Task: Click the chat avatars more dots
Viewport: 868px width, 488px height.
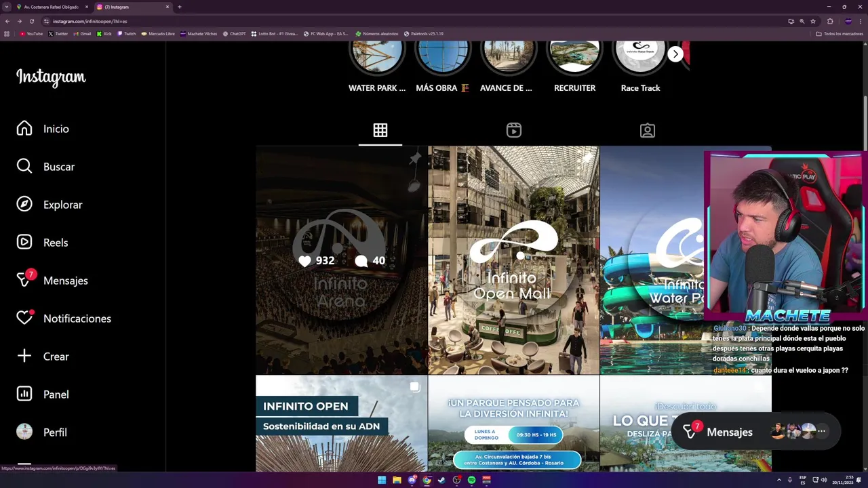Action: click(x=821, y=431)
